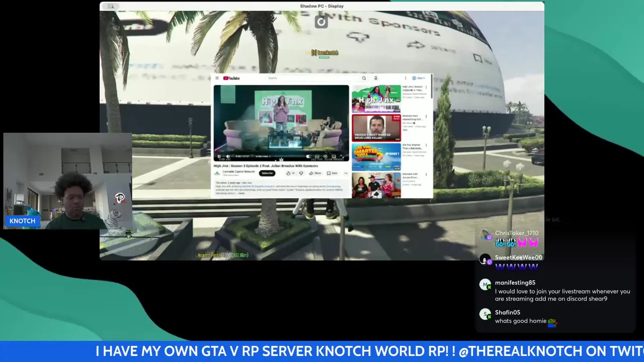Click chat username SweetKeeWee00

click(519, 257)
